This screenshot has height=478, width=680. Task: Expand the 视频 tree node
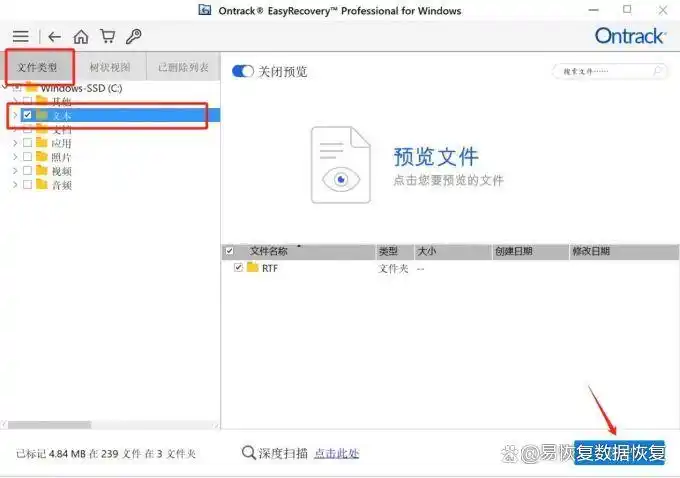click(x=15, y=170)
